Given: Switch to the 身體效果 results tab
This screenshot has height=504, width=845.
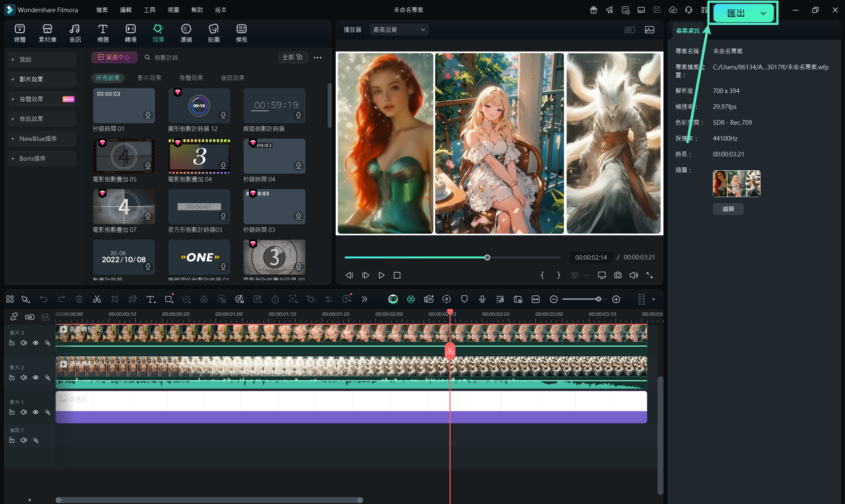Looking at the screenshot, I should [191, 78].
